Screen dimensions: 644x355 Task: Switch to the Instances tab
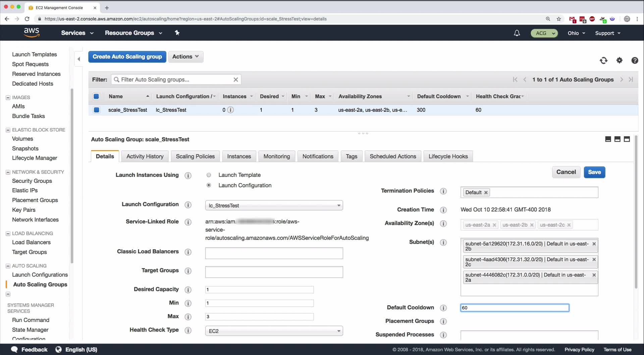coord(239,156)
